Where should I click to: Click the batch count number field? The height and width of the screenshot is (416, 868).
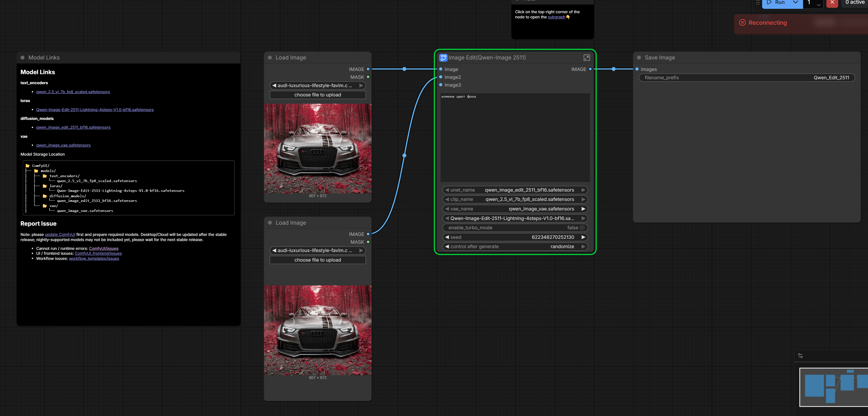click(x=809, y=3)
